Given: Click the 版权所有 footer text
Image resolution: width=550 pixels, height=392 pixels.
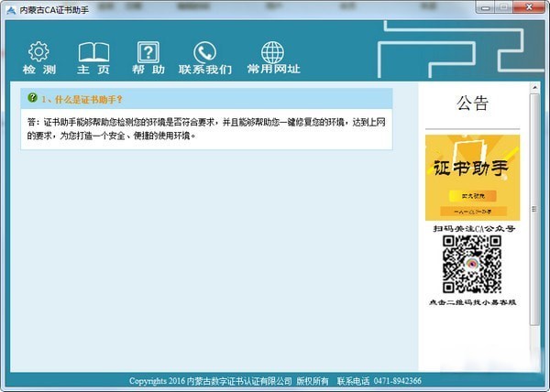Looking at the screenshot, I should pyautogui.click(x=313, y=381).
